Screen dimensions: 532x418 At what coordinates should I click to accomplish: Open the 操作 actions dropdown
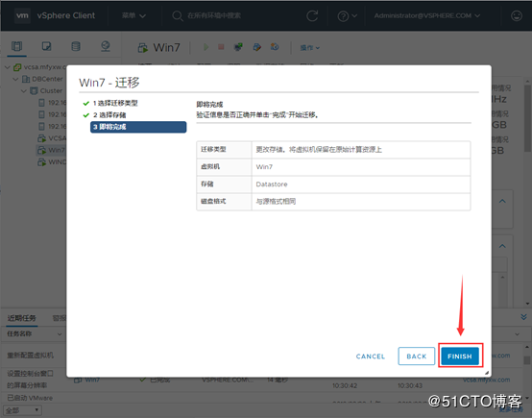310,47
